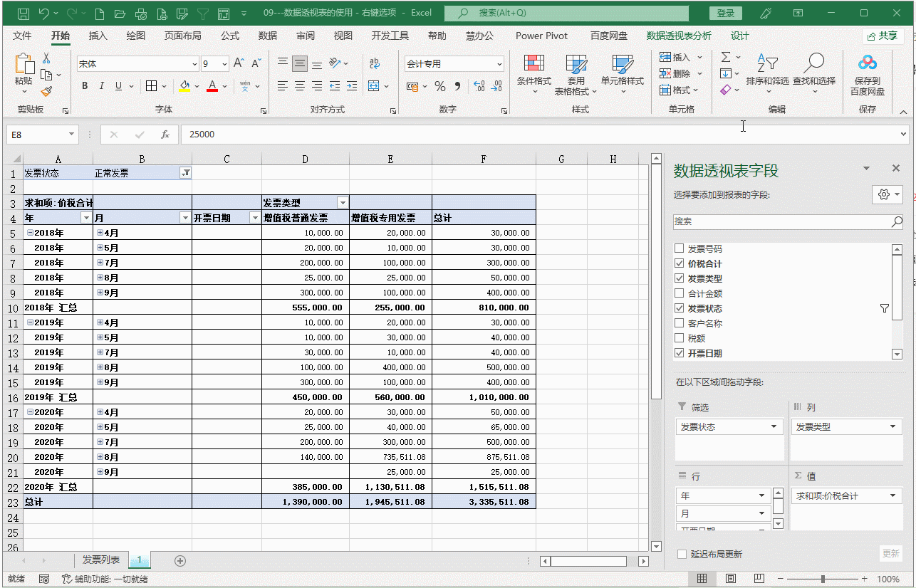Collapse the 2018年 group with minus button

point(30,233)
